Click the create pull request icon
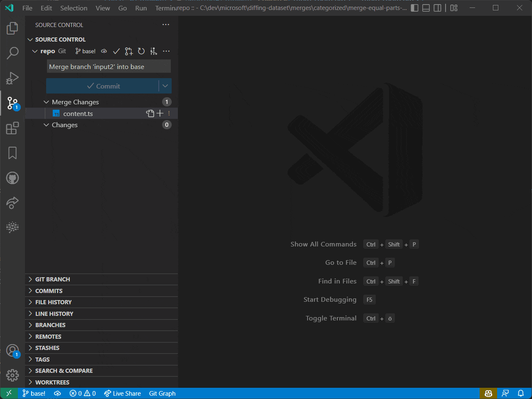 pos(129,51)
